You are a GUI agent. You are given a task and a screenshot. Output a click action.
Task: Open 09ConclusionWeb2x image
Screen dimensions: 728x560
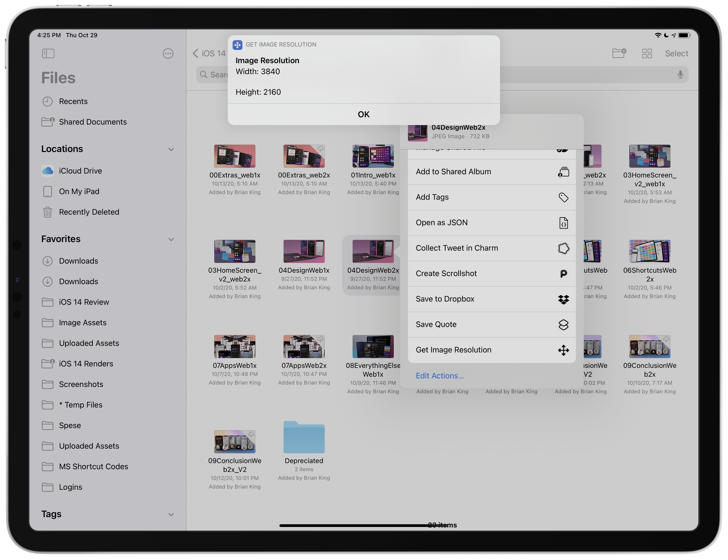pyautogui.click(x=650, y=347)
